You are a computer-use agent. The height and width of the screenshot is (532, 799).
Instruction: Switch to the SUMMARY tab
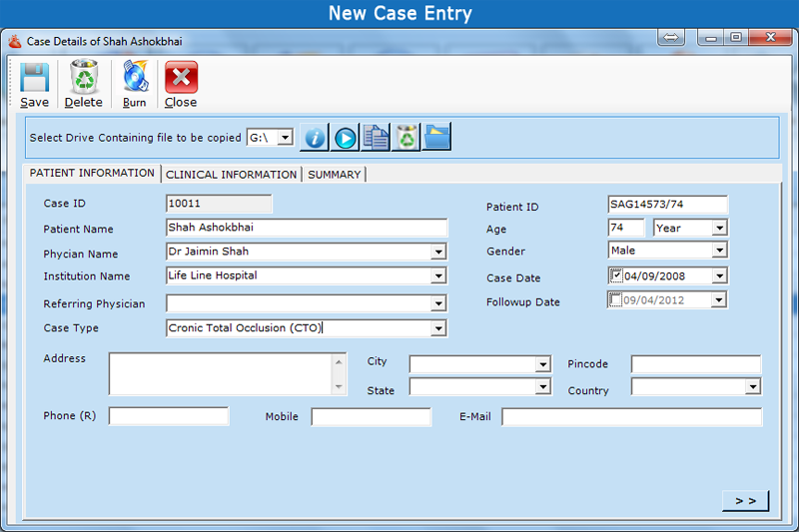[335, 175]
